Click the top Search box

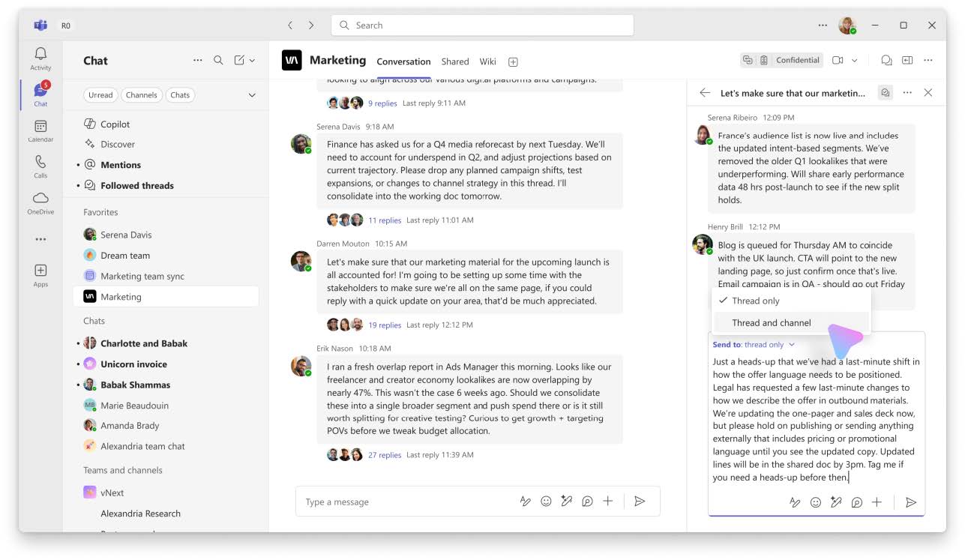coord(482,25)
